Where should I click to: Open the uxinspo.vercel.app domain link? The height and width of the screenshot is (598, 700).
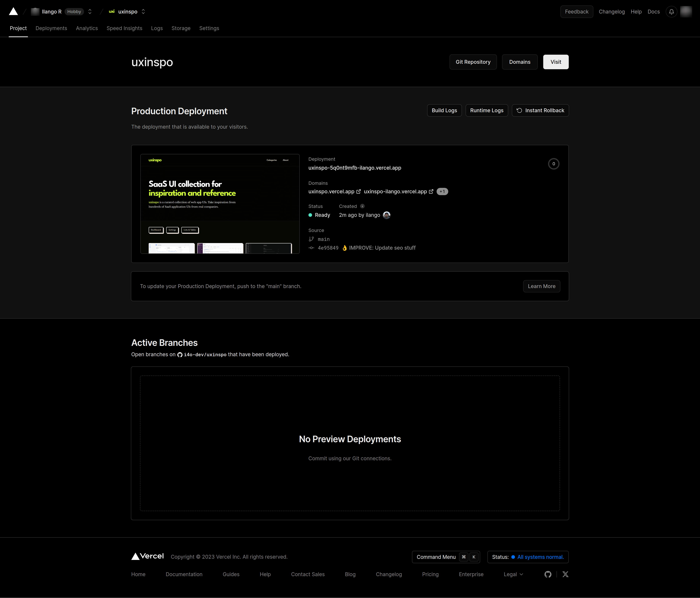[331, 191]
